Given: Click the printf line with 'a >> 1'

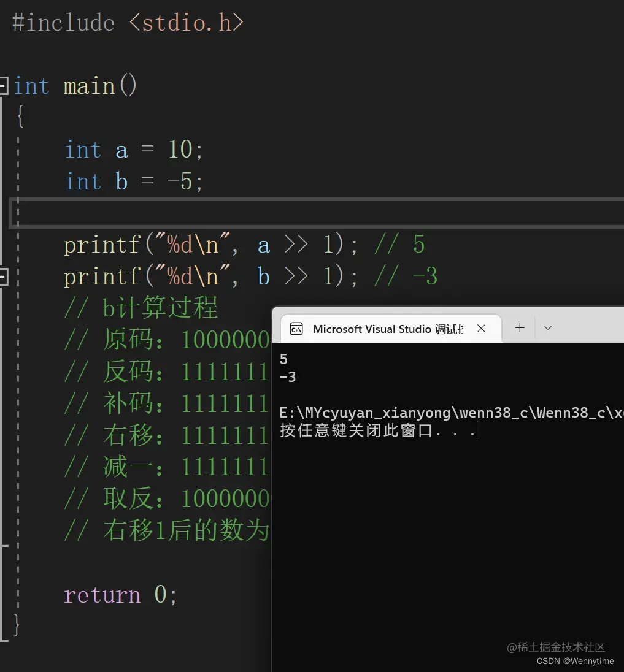Looking at the screenshot, I should [244, 245].
